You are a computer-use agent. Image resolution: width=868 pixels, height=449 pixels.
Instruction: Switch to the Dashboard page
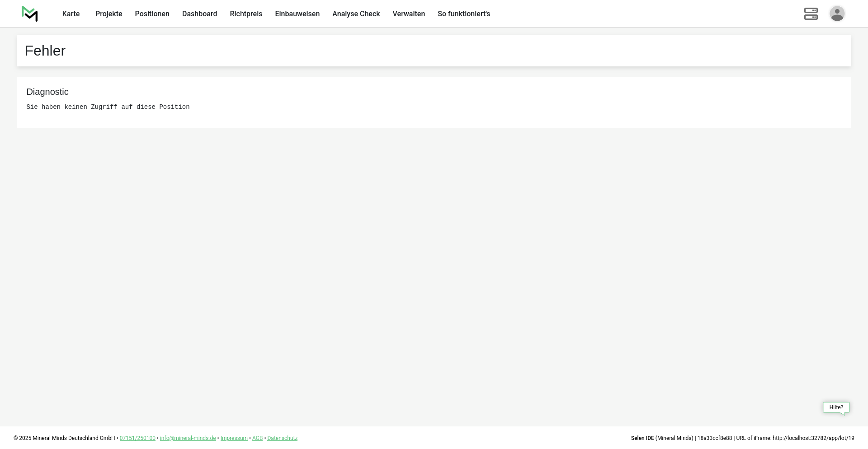click(199, 14)
